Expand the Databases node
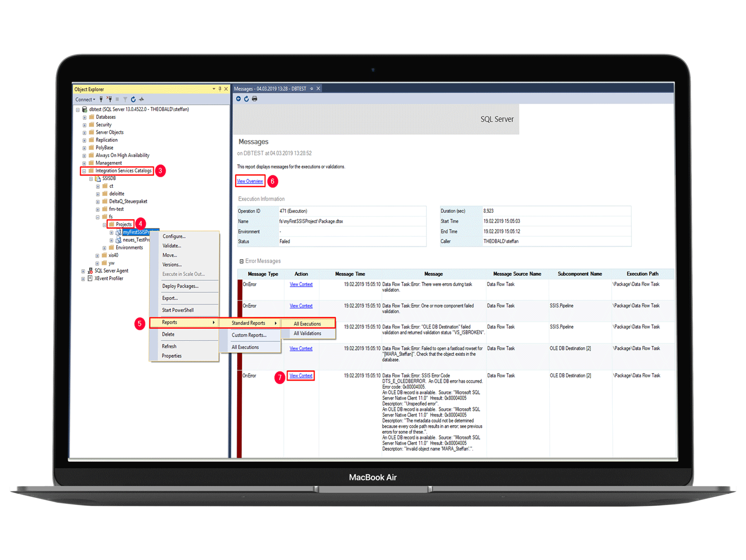This screenshot has height=560, width=746. [x=84, y=117]
